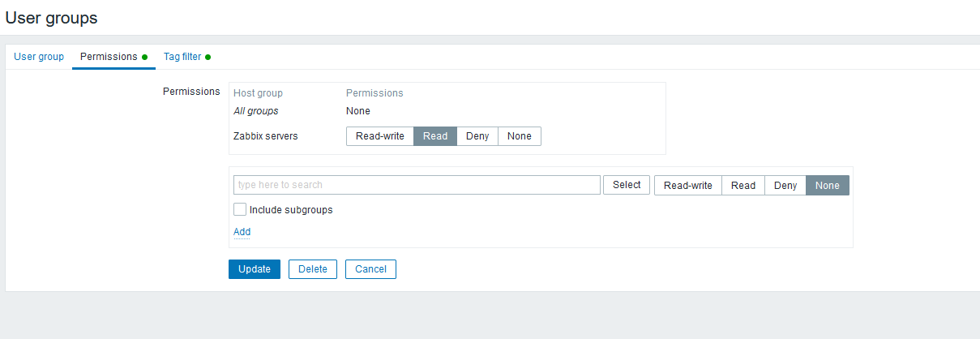
Task: Cancel editing the user group
Action: (370, 269)
